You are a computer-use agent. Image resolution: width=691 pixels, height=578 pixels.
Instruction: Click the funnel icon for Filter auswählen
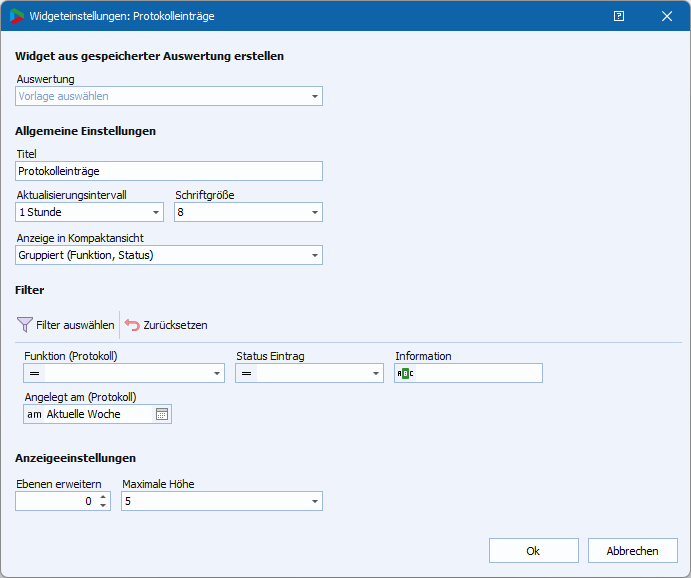25,325
